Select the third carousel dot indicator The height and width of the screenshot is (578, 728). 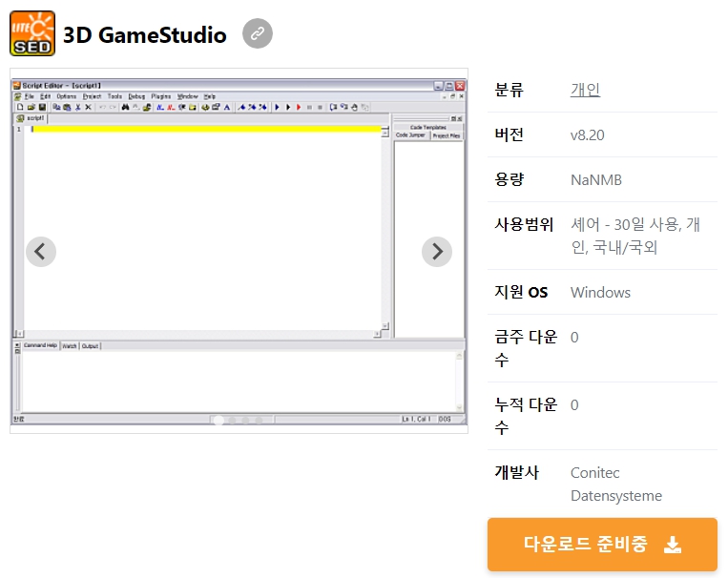[245, 421]
